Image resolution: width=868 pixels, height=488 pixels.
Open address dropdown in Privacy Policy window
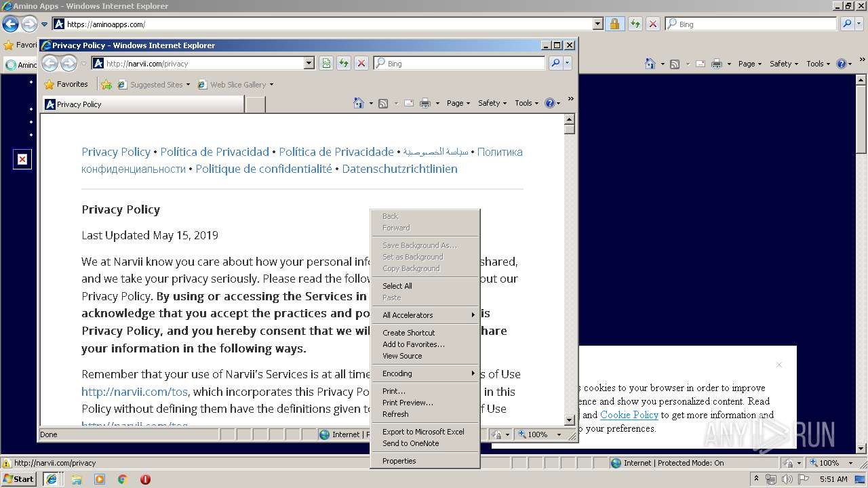point(309,63)
